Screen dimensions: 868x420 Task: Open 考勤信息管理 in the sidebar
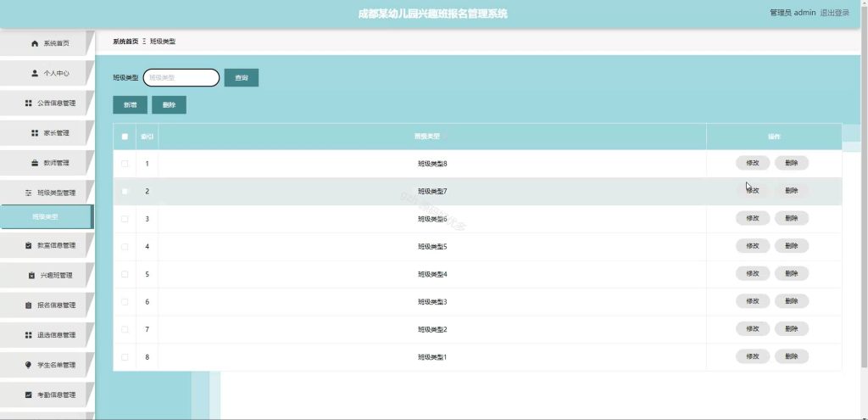click(47, 395)
